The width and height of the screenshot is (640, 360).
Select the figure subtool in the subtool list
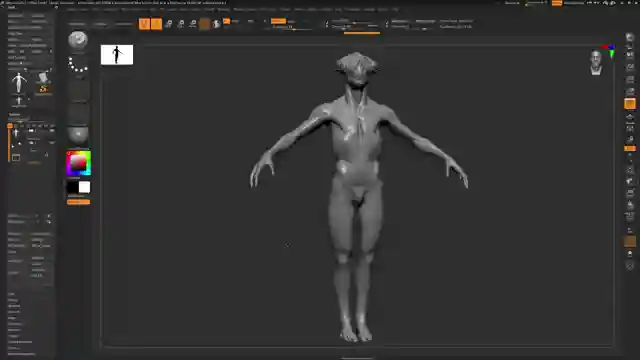point(16,133)
